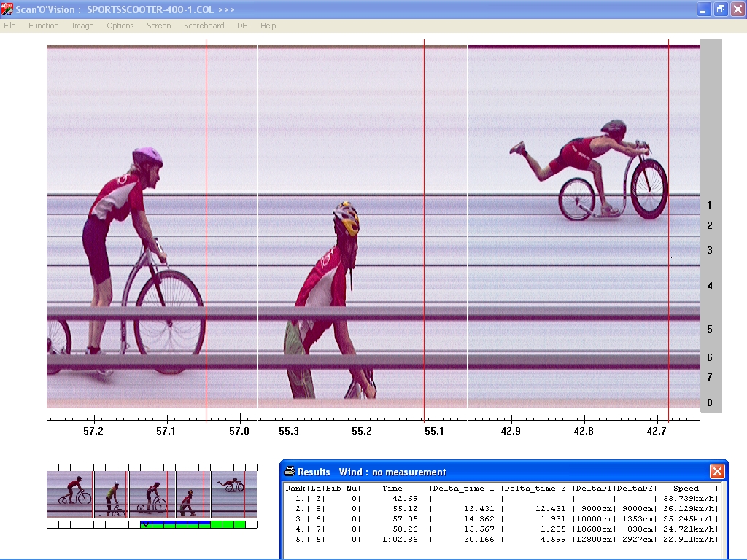The image size is (747, 560).
Task: Click the Scan'O'Vision application icon in title bar
Action: tap(8, 9)
